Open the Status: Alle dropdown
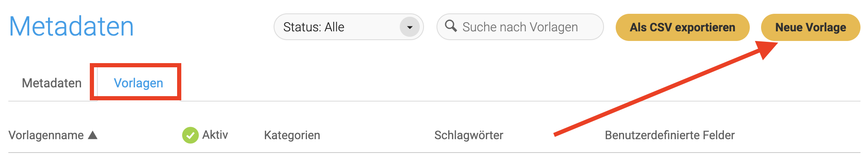 349,27
